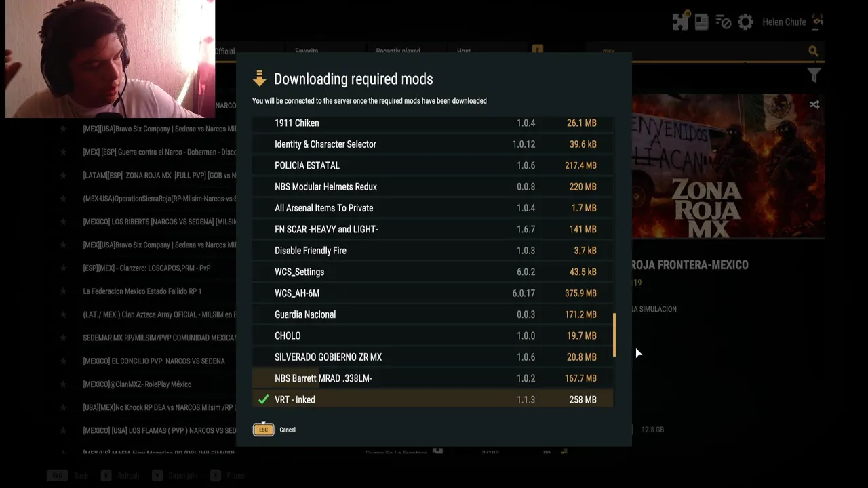868x488 pixels.
Task: Cancel the mod download
Action: coord(288,430)
